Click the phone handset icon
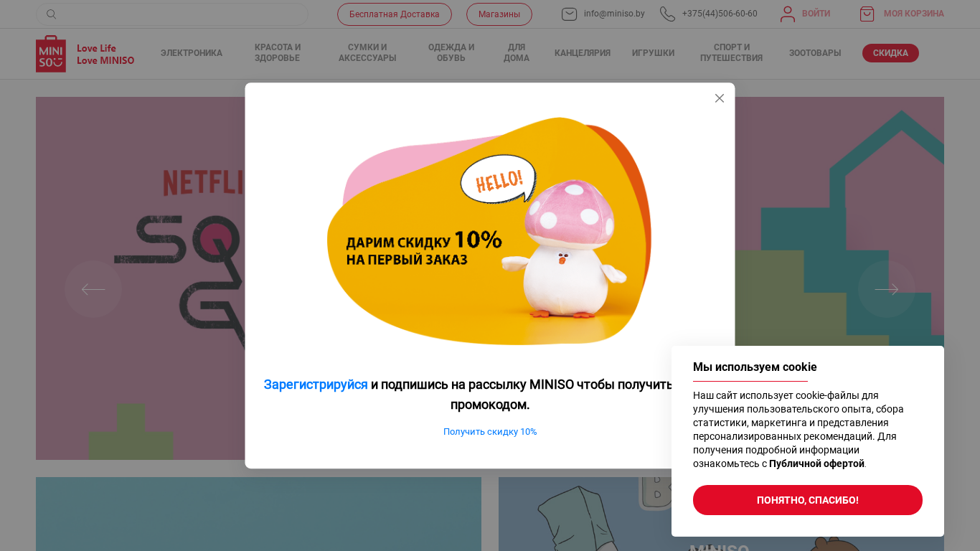 coord(667,14)
